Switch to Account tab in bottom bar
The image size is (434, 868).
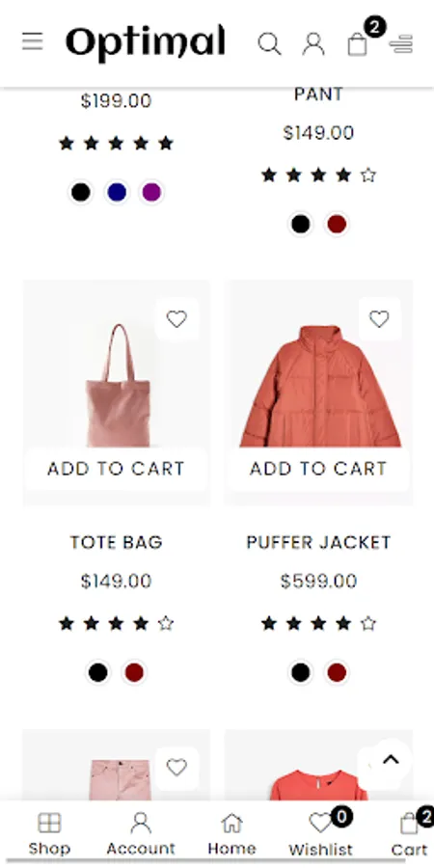pos(141,834)
